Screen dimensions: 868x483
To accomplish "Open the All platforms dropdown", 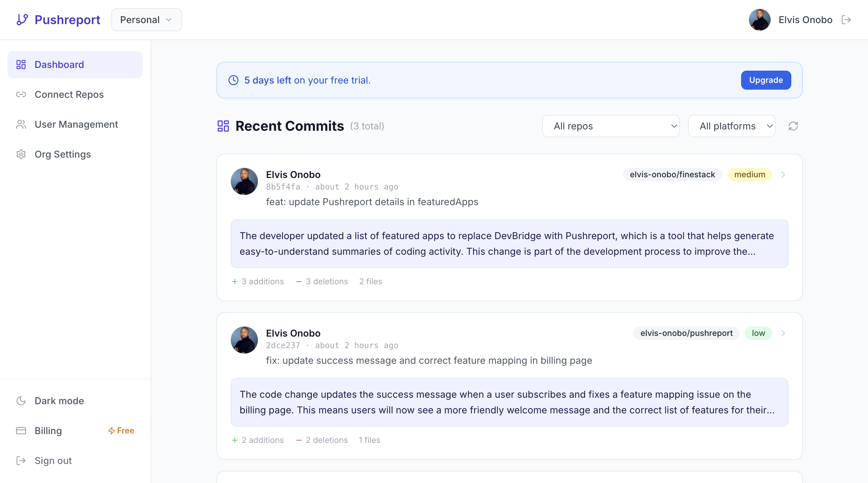I will click(732, 126).
